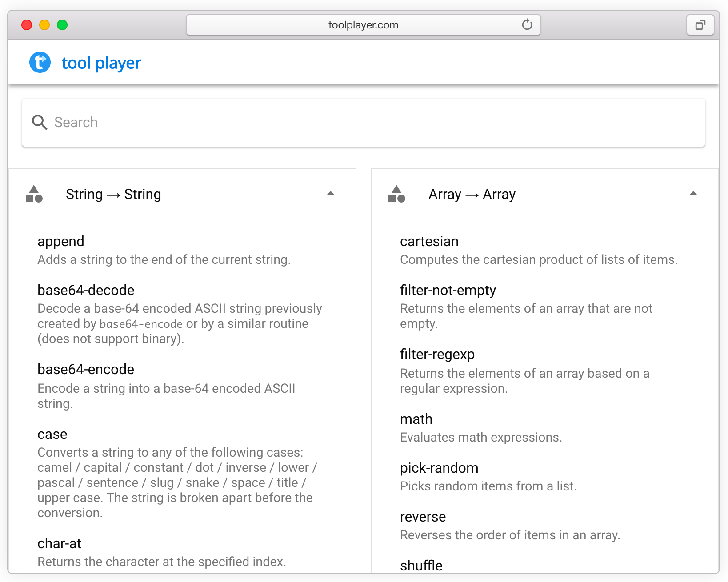
Task: Click the tool player brand title
Action: pos(101,63)
